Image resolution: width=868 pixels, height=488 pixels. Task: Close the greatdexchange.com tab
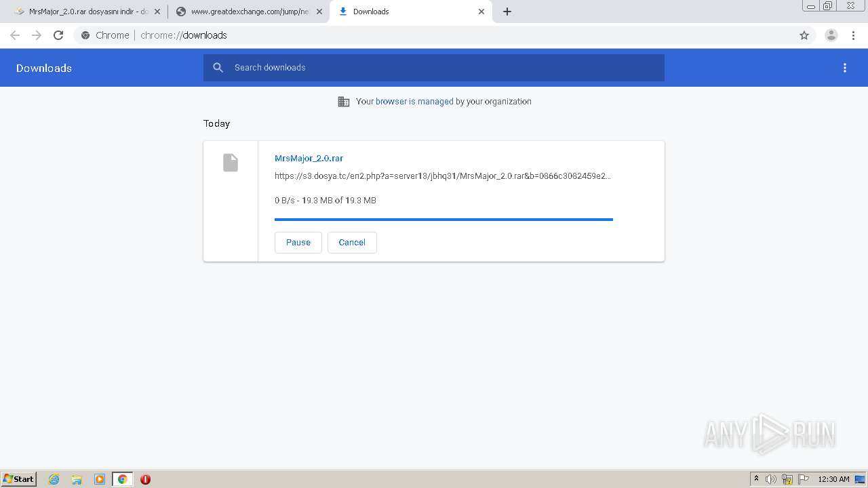point(319,12)
